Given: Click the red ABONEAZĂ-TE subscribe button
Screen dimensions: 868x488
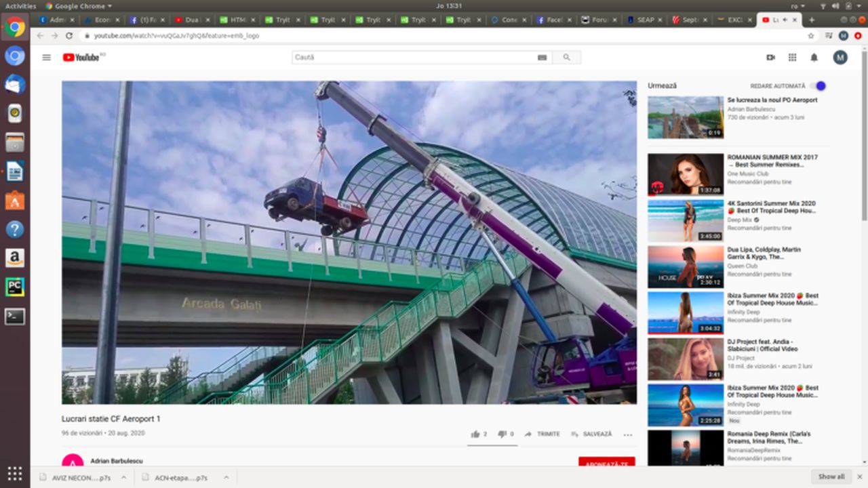Looking at the screenshot, I should (x=606, y=462).
